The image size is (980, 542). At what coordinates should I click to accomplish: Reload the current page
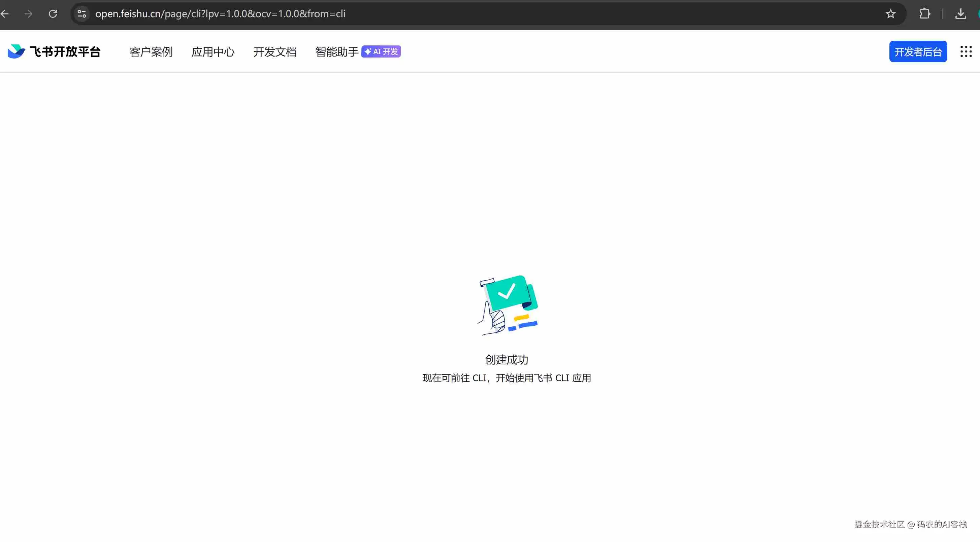coord(53,14)
